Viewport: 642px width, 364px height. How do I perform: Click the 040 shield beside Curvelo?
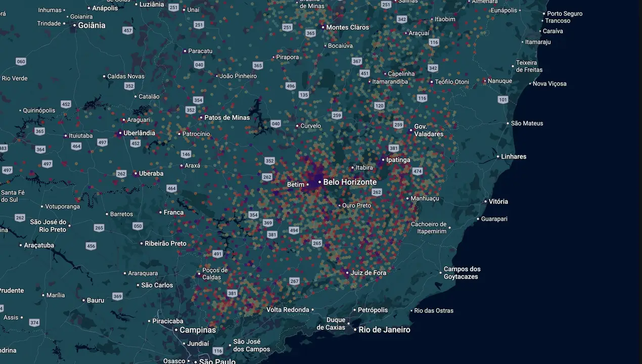click(276, 123)
